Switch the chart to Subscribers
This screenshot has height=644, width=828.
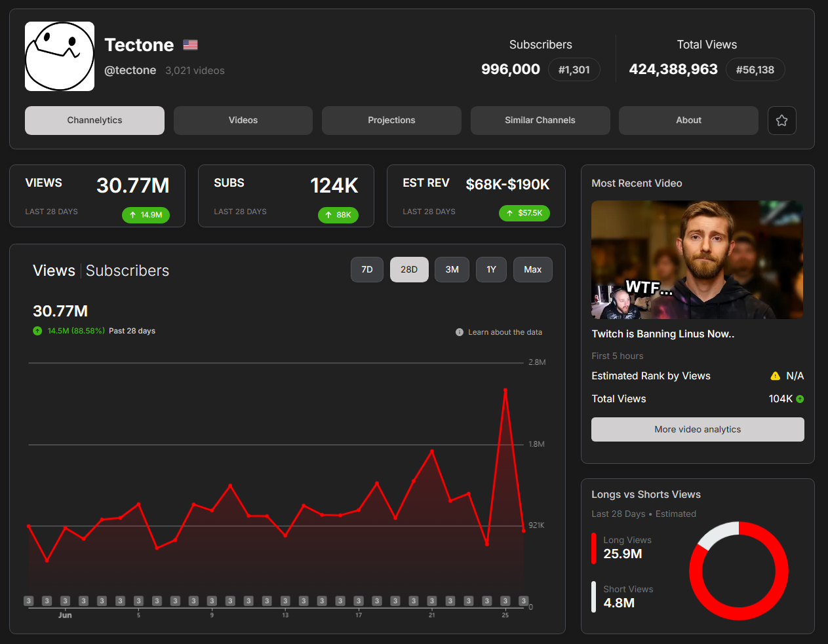tap(127, 271)
